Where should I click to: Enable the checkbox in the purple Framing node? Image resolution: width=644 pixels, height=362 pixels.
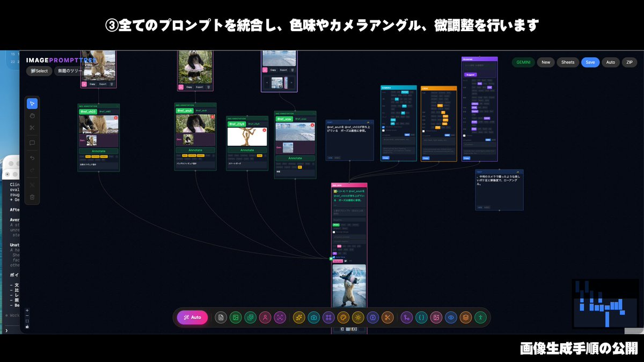464,136
